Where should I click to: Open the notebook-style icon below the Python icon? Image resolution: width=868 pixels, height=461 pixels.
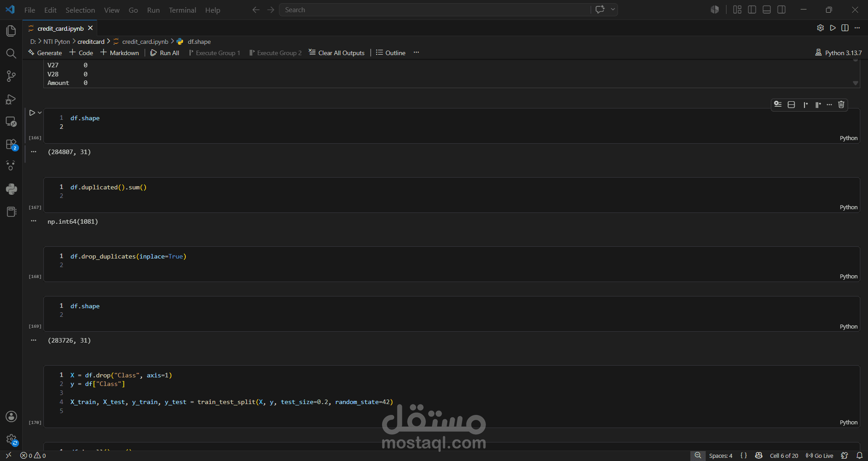pos(11,212)
